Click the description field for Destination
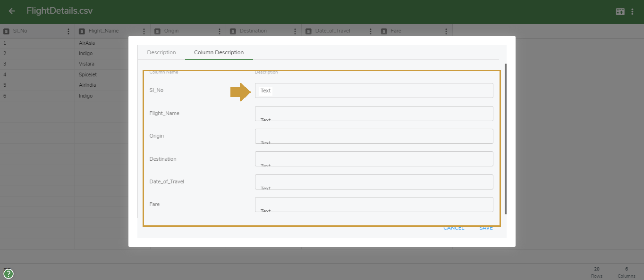 click(373, 159)
